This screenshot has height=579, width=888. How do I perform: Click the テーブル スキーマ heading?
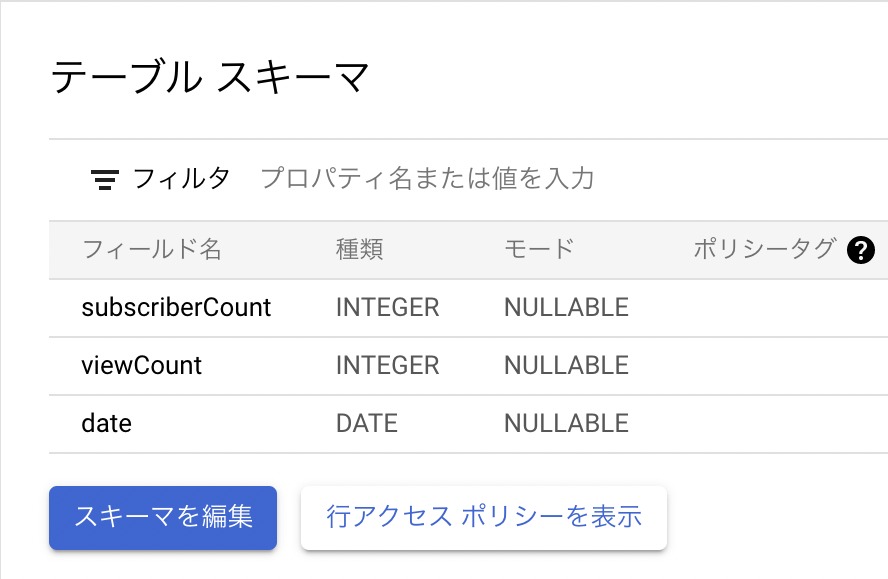(210, 76)
